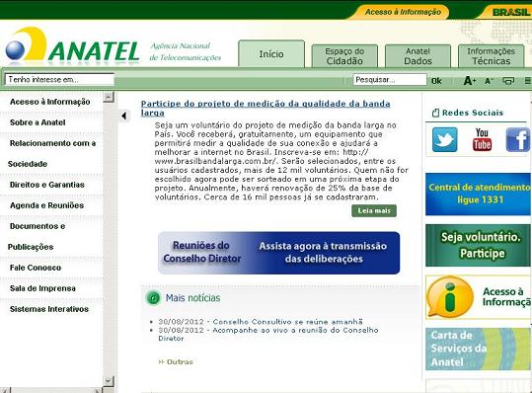
Task: Click Seja voluntário. Participe banner
Action: 478,245
